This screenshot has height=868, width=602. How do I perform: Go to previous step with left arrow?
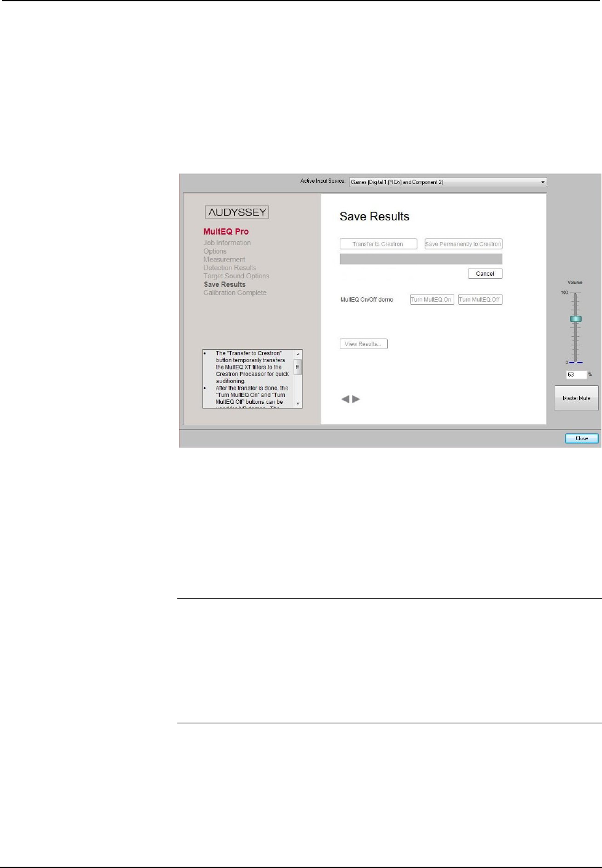click(345, 400)
